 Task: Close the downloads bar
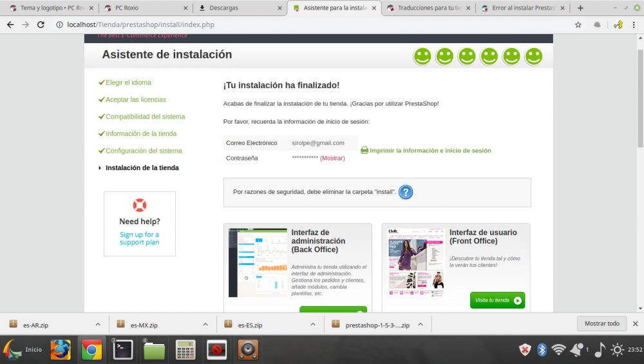coord(636,324)
